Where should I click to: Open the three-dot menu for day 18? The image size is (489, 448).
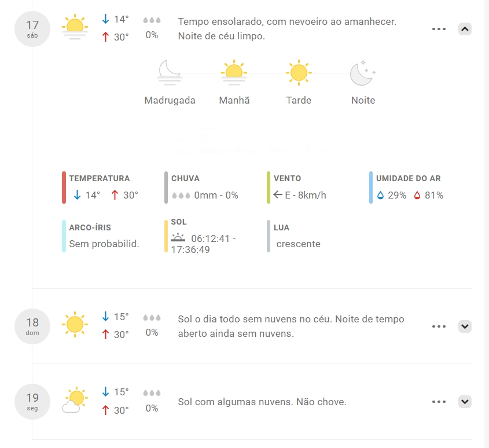[x=439, y=326]
